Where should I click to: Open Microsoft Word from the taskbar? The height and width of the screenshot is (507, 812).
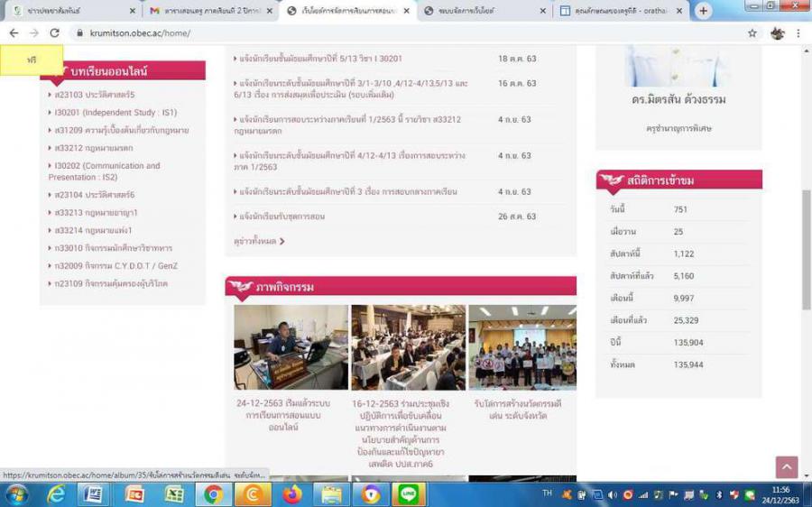94,494
